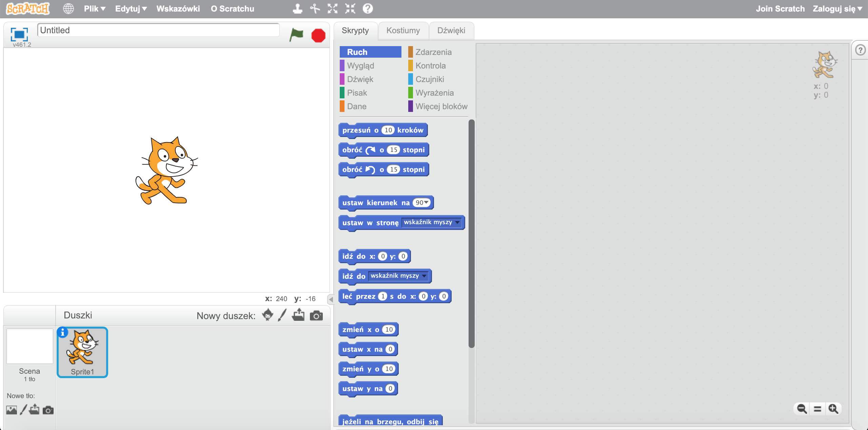The width and height of the screenshot is (868, 430).
Task: Select the Ruch block category
Action: coord(370,52)
